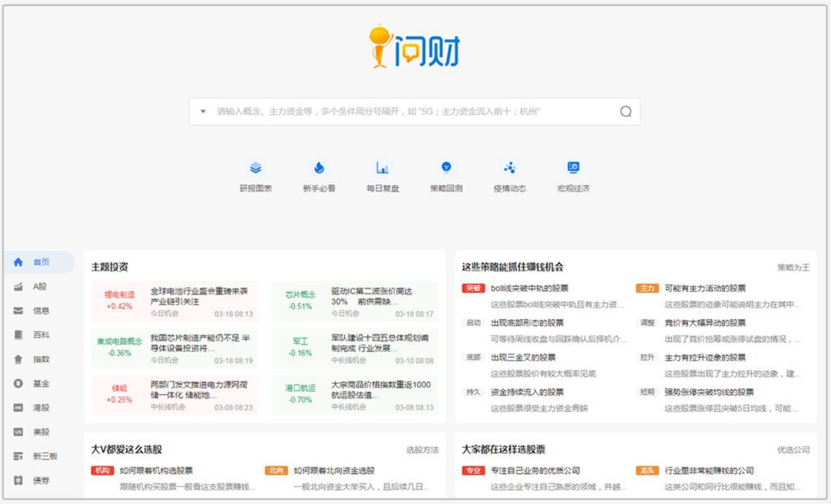The width and height of the screenshot is (831, 504).
Task: Open 如何跟着北向资金选股
Action: pos(334,470)
